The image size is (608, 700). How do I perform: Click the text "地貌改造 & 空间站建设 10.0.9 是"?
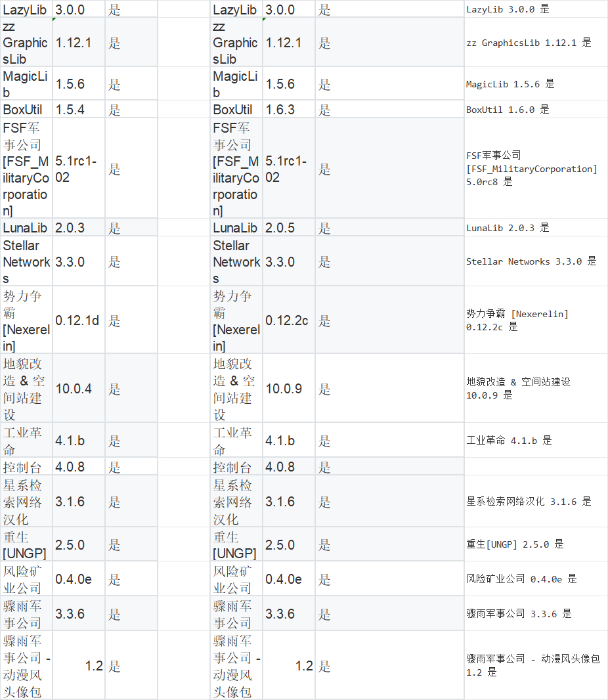pyautogui.click(x=518, y=388)
